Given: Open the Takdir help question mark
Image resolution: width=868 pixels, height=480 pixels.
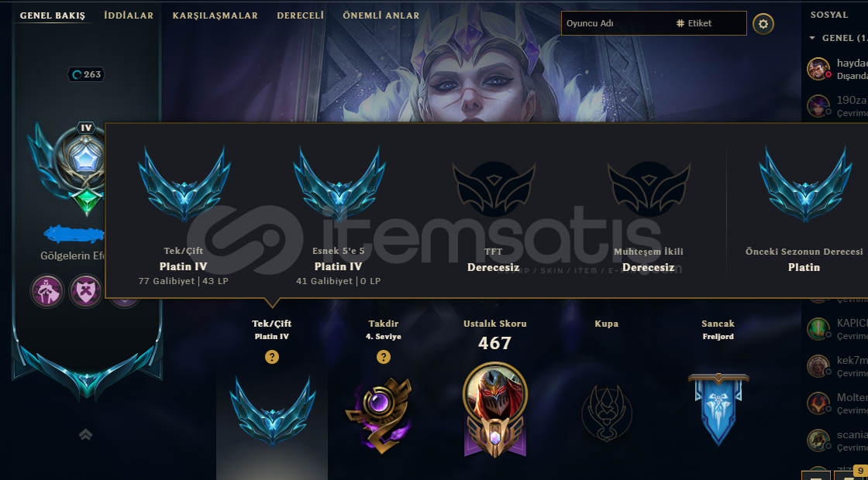Looking at the screenshot, I should tap(384, 357).
